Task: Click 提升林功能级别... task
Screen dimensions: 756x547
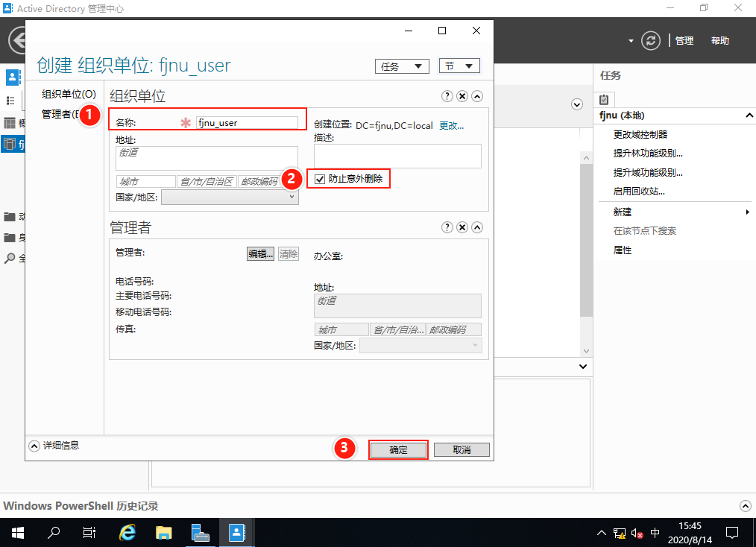Action: tap(647, 154)
